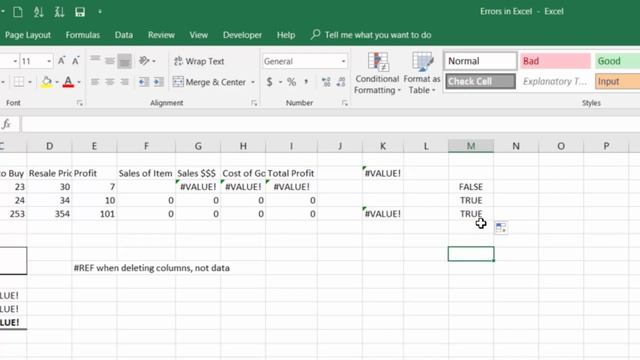
Task: Apply the Bad cell style
Action: (x=555, y=61)
